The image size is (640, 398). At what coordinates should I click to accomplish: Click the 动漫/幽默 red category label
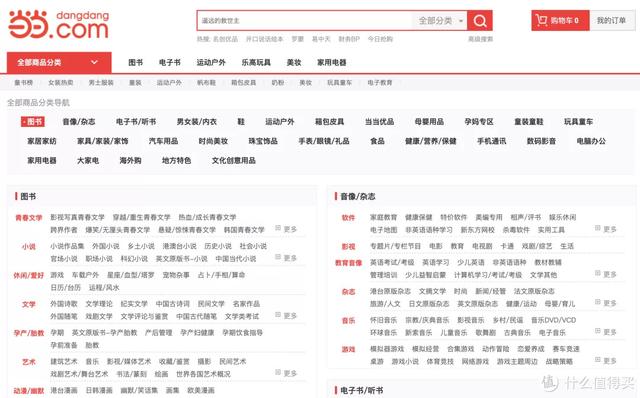point(29,391)
